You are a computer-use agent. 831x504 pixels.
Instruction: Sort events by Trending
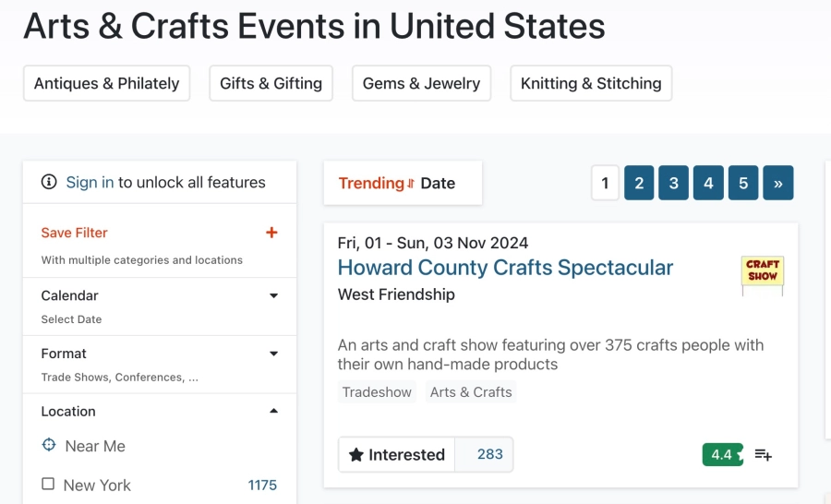click(371, 183)
